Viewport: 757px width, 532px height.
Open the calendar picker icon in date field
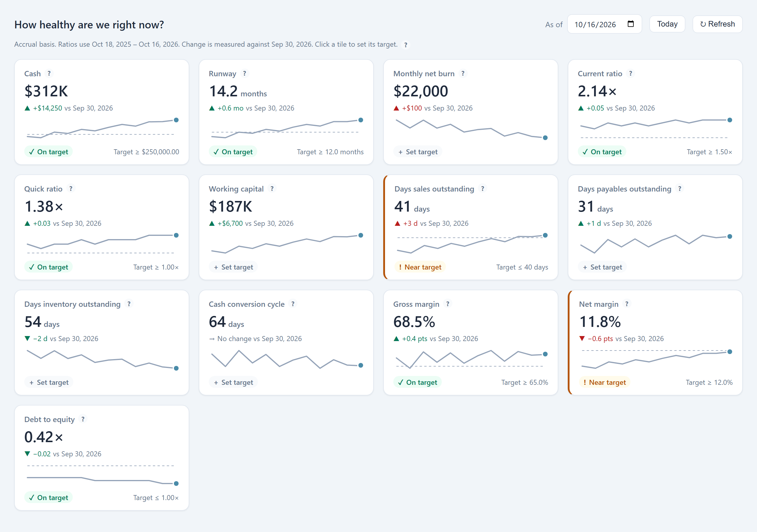point(631,24)
